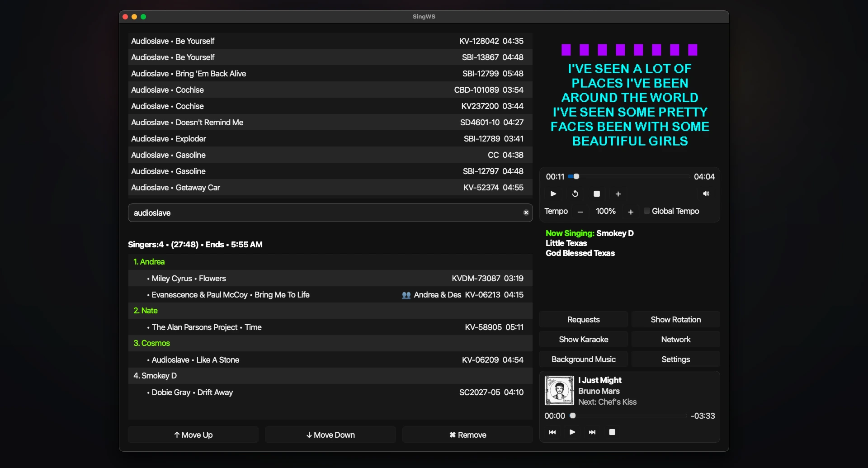
Task: Clear the audioslave search text
Action: 526,213
